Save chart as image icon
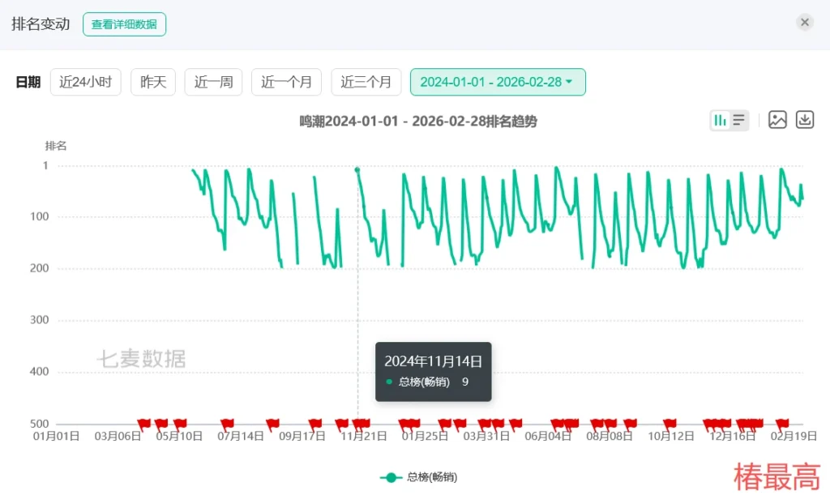830x504 pixels. 777,120
